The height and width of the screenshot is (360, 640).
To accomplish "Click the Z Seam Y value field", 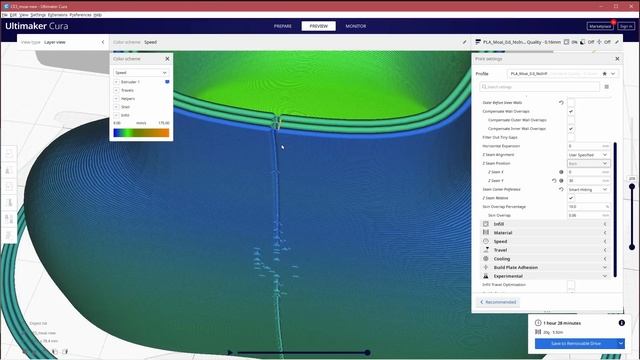I will (589, 180).
